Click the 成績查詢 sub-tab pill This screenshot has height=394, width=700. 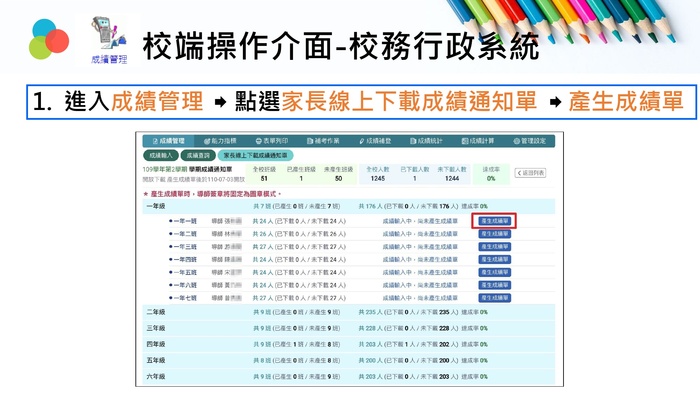(198, 155)
